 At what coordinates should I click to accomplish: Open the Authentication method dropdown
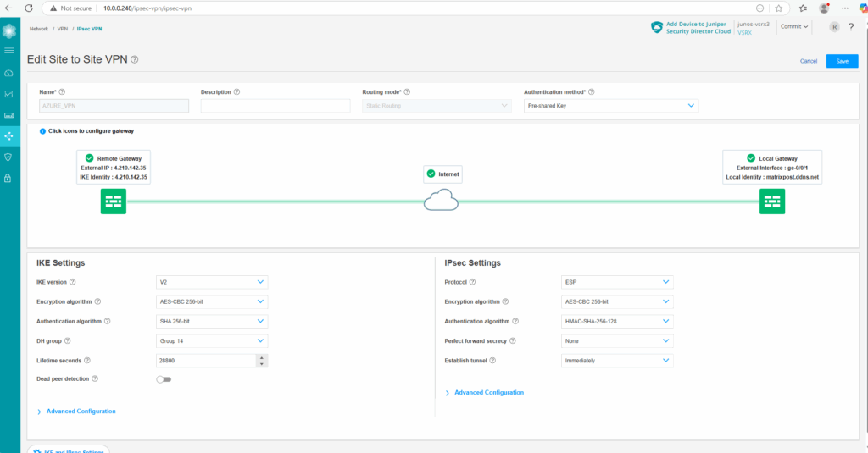[x=611, y=106]
